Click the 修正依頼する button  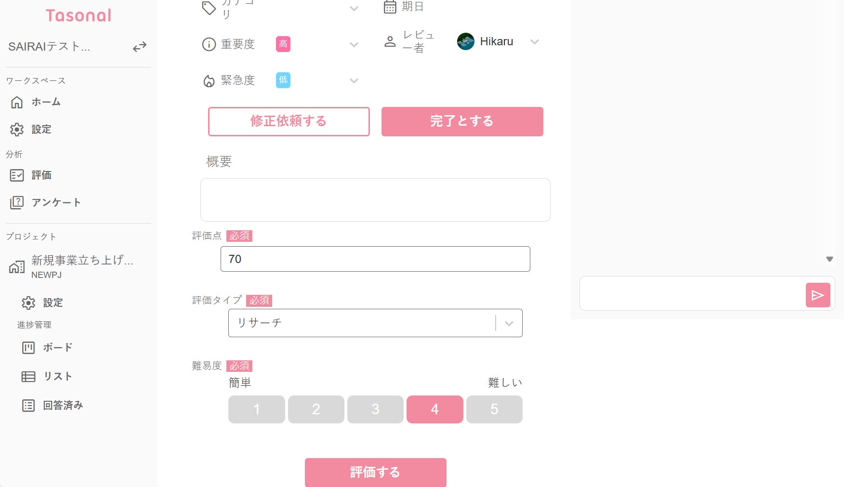click(x=289, y=121)
